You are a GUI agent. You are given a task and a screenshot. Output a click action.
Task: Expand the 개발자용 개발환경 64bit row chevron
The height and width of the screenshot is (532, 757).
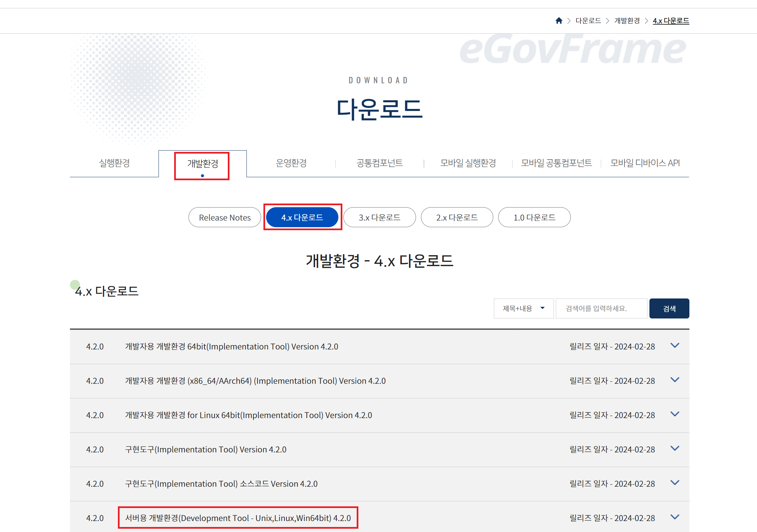point(675,345)
